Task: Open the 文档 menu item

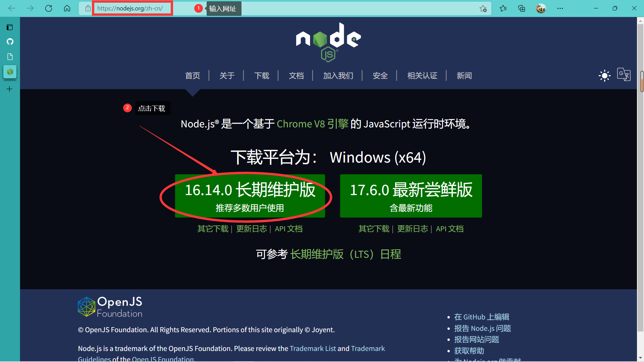Action: click(297, 76)
